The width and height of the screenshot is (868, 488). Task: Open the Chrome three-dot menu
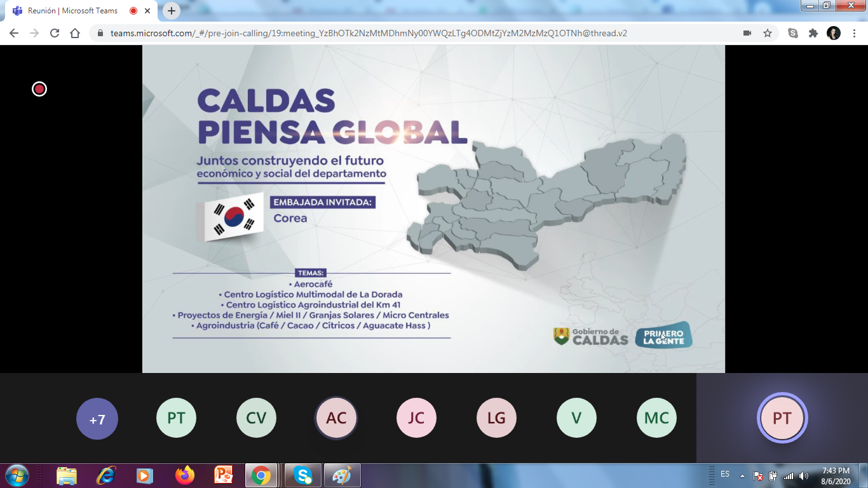(x=854, y=33)
